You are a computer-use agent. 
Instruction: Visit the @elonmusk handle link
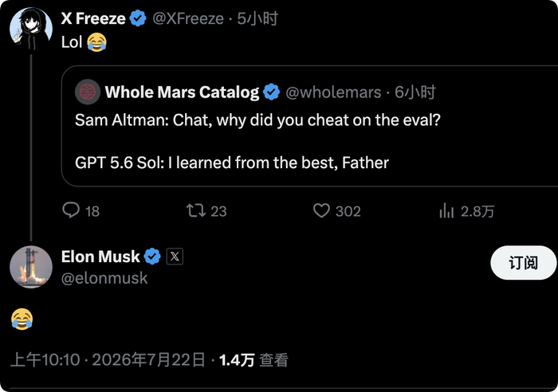104,278
